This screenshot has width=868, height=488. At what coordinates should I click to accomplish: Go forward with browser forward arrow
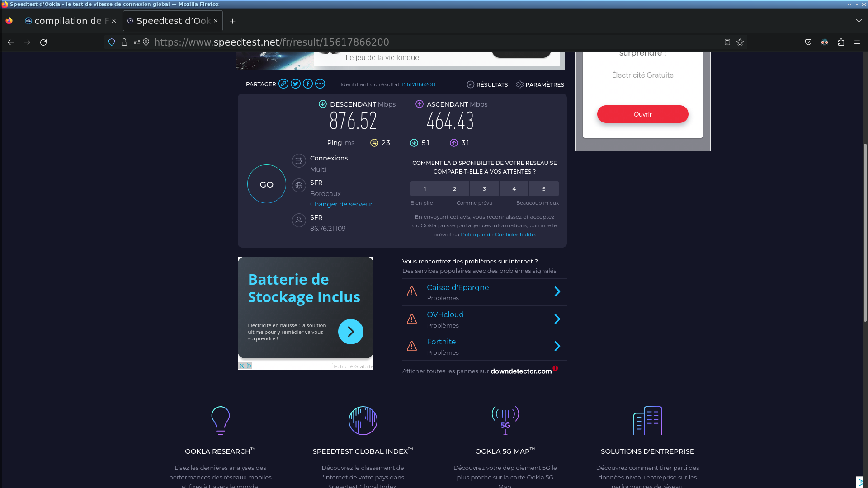click(27, 42)
